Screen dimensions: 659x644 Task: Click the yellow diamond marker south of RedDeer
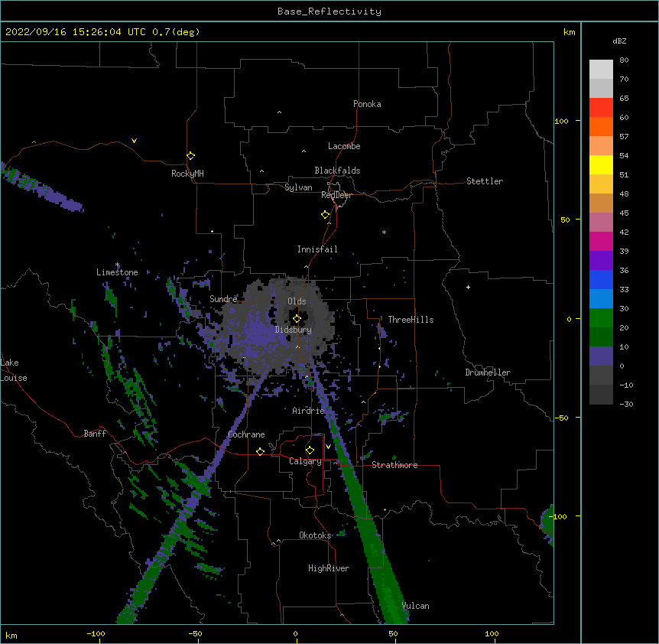tap(326, 214)
